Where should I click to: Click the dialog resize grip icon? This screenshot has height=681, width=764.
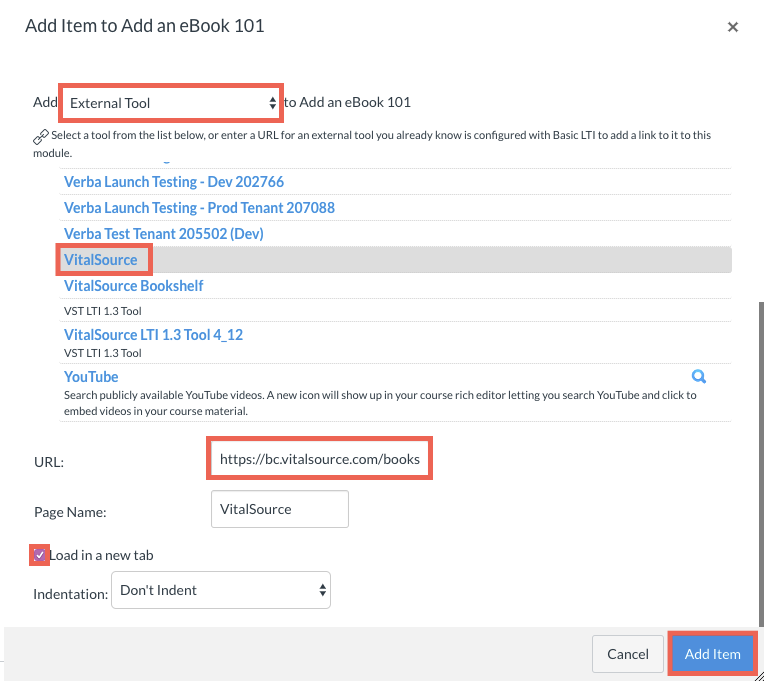[x=758, y=675]
